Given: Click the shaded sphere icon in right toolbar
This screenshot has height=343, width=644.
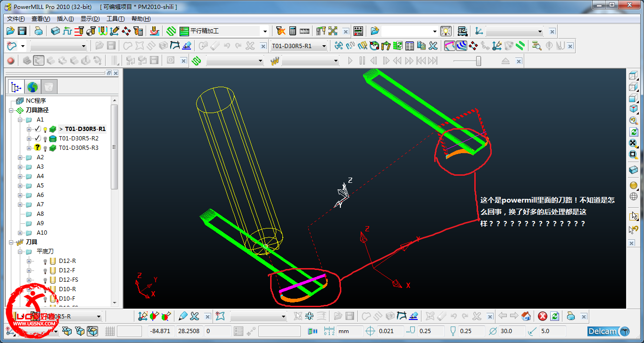Looking at the screenshot, I should pos(634,185).
